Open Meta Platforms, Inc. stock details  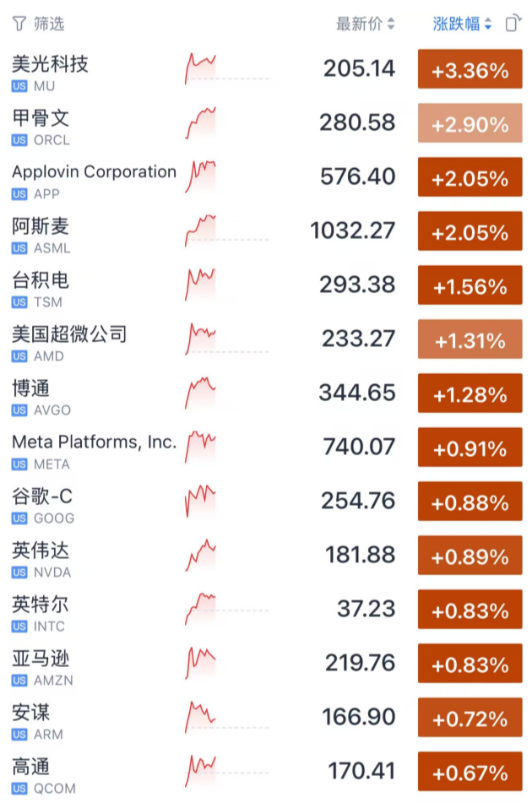click(x=94, y=442)
